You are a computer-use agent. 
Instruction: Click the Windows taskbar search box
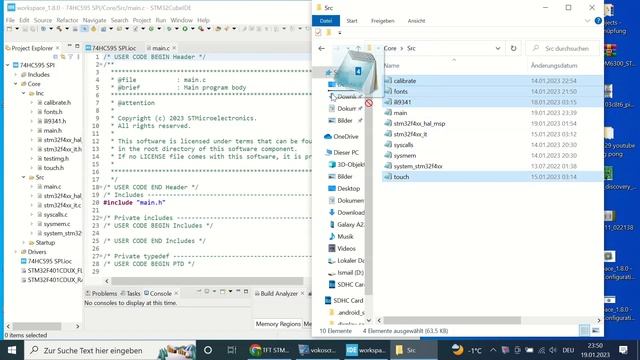[x=110, y=350]
